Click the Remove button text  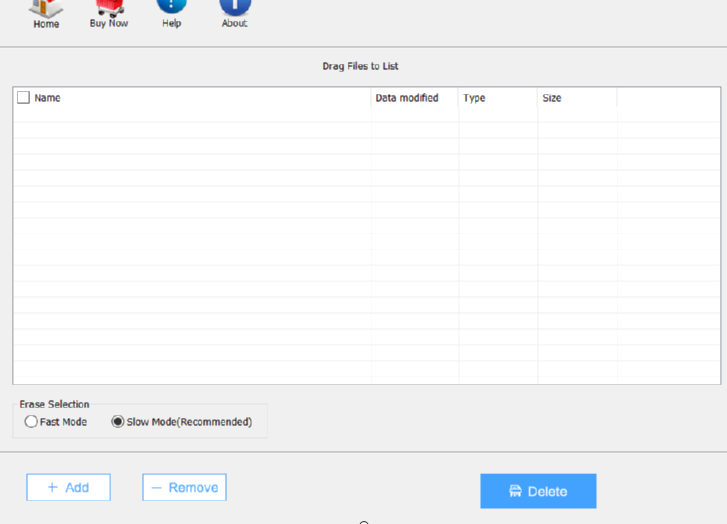[x=193, y=488]
